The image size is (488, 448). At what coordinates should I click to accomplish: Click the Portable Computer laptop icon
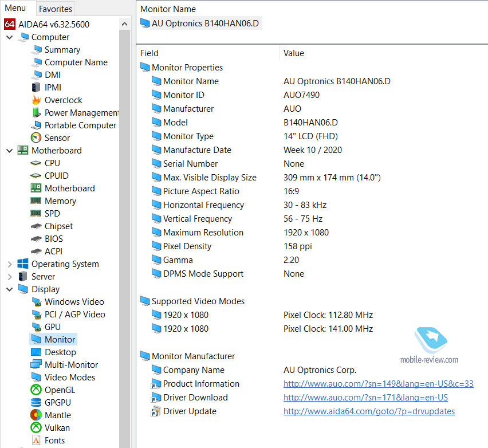tap(36, 125)
